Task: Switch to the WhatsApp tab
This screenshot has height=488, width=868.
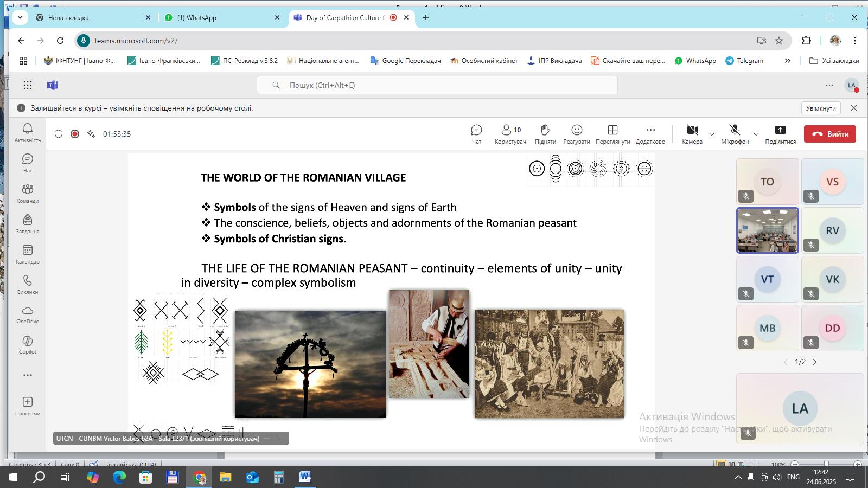Action: 222,17
